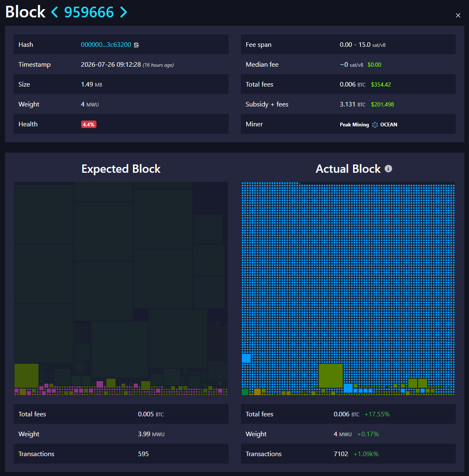Click the OCEAN miner tag text
The image size is (469, 476).
(389, 124)
